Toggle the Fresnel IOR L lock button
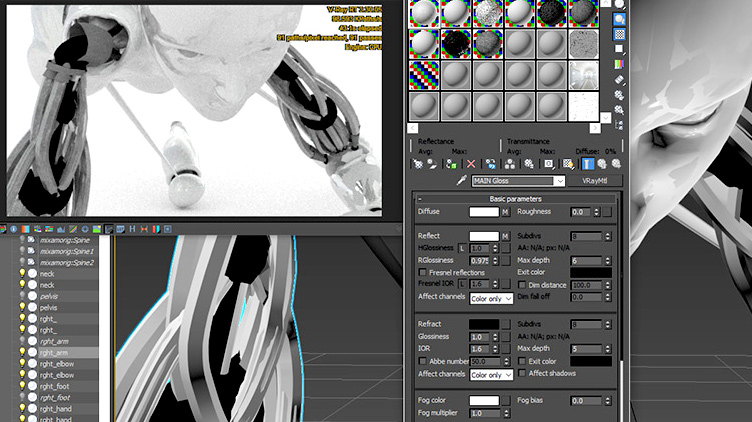Screen dimensions: 752x422 [x=462, y=284]
